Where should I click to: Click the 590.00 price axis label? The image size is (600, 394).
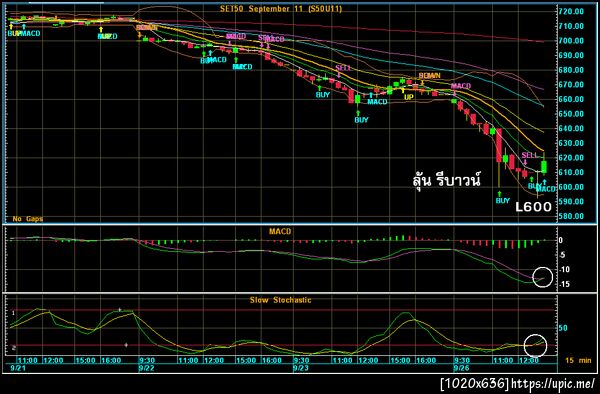[571, 201]
